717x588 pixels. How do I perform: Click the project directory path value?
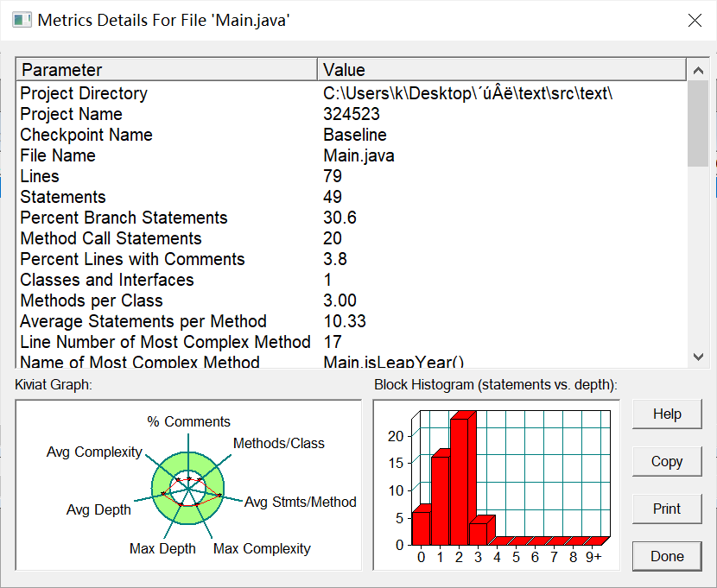[468, 93]
